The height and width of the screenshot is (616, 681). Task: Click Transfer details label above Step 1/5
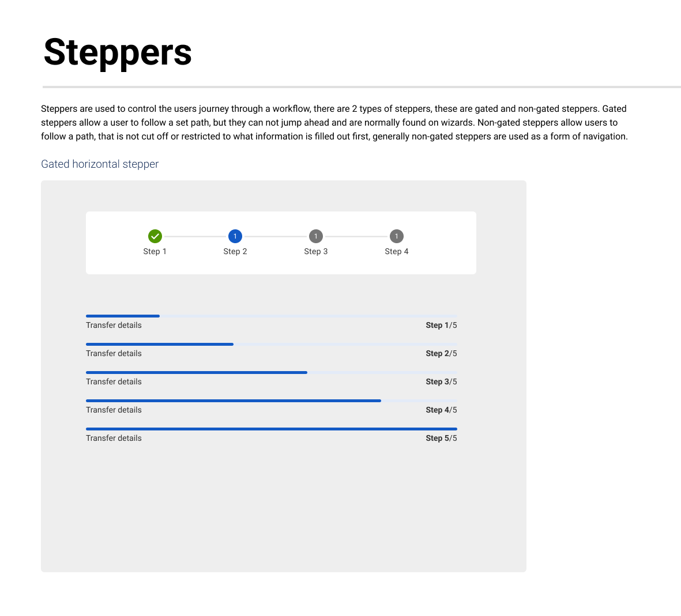[114, 325]
